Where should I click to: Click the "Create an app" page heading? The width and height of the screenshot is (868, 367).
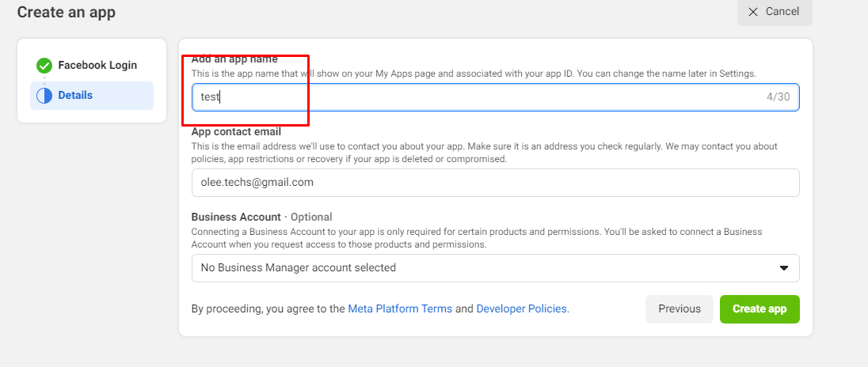click(66, 12)
